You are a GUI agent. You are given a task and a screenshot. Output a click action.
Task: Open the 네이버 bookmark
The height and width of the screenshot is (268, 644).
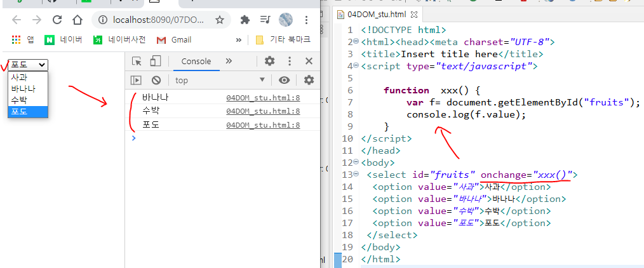tap(64, 40)
